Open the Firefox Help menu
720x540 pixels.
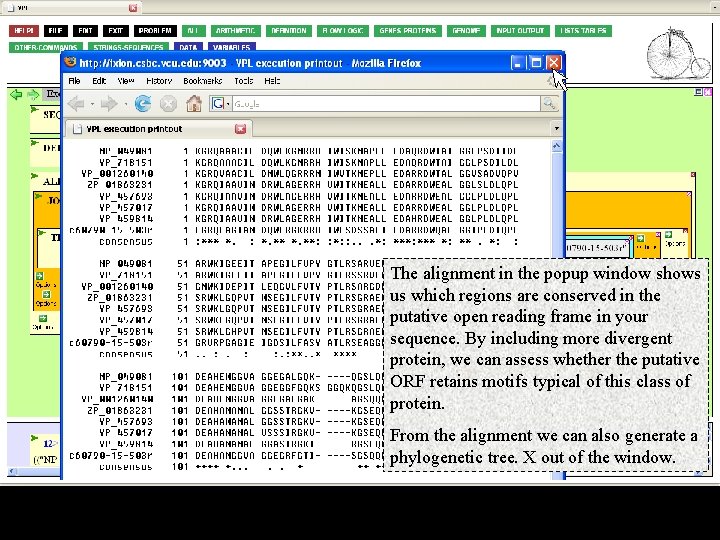pos(272,81)
